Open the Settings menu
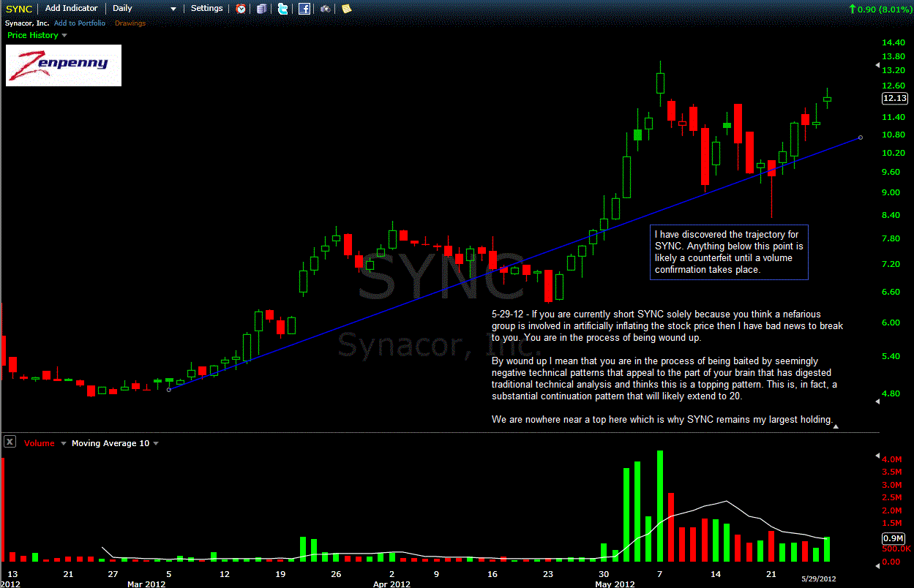The image size is (914, 588). click(x=206, y=8)
